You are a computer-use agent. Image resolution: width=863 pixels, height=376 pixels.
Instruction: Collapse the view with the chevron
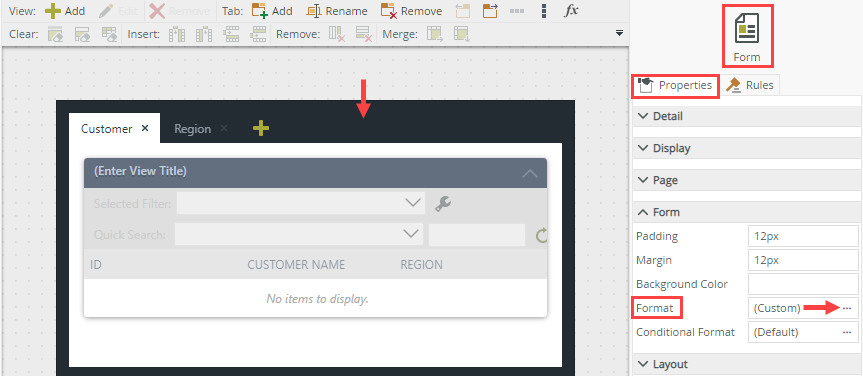tap(530, 173)
